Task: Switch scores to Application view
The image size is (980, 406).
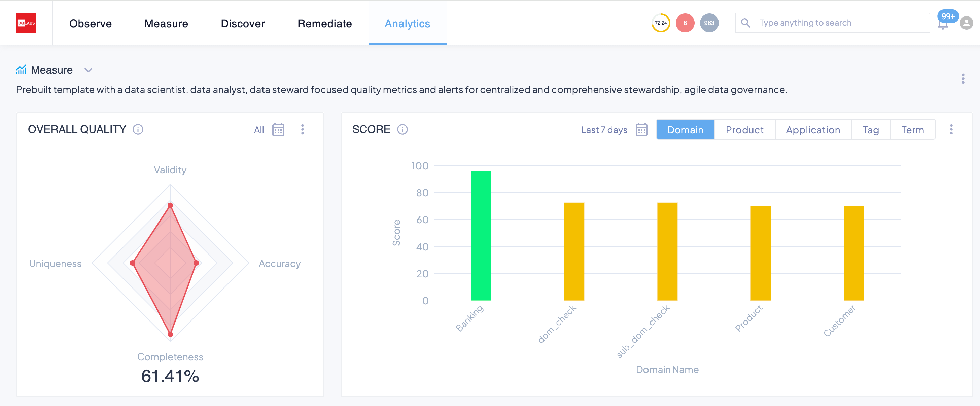Action: coord(813,129)
